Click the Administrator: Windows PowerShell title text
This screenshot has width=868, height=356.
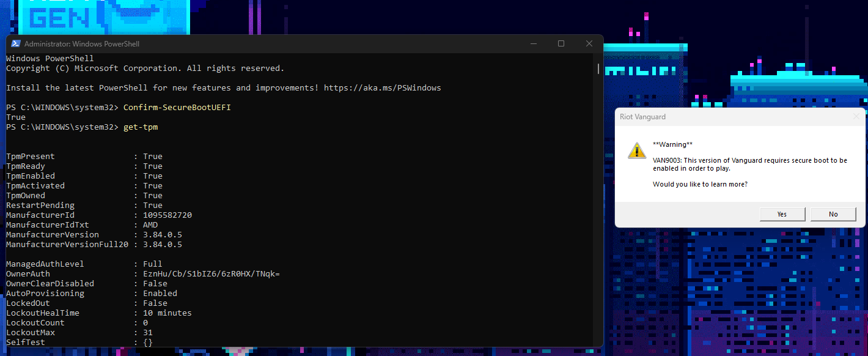pos(82,44)
